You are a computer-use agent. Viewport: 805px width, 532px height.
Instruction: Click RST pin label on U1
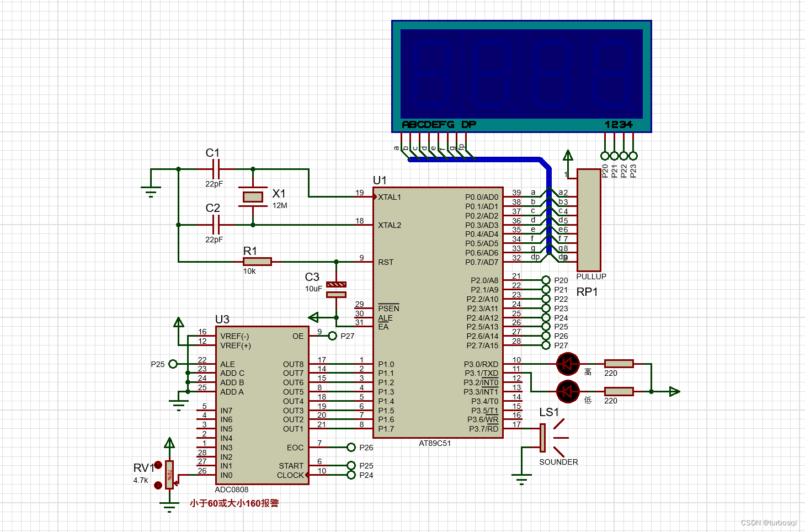pyautogui.click(x=386, y=262)
